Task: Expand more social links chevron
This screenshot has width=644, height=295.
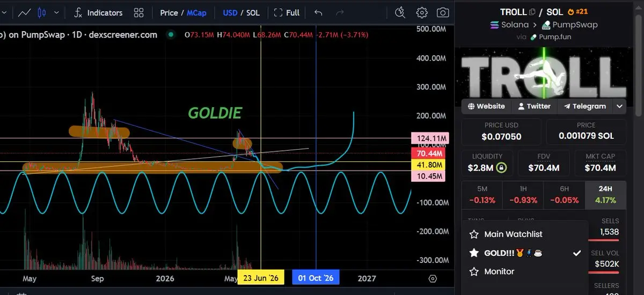Action: tap(619, 106)
